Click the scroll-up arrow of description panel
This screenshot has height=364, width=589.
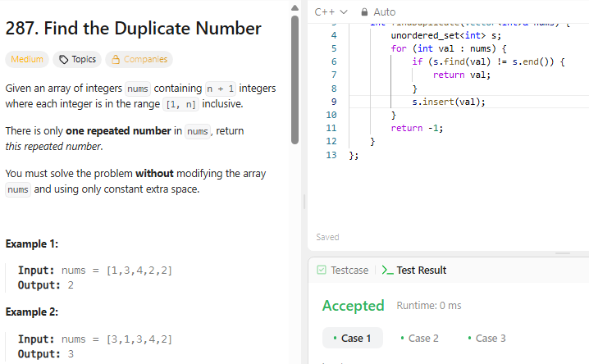click(294, 8)
